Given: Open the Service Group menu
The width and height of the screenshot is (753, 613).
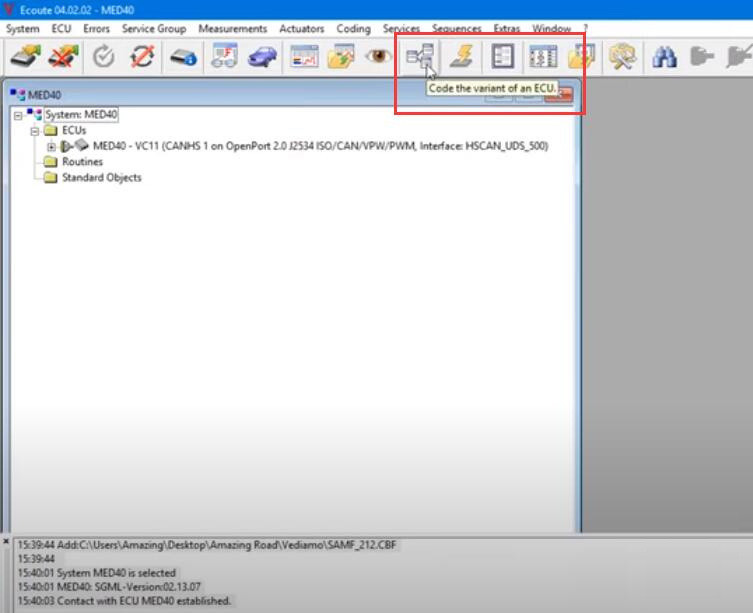Looking at the screenshot, I should pyautogui.click(x=154, y=29).
